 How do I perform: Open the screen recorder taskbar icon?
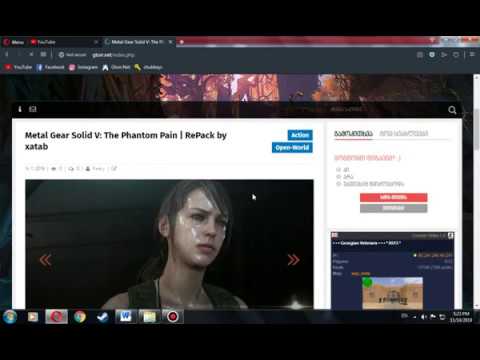(x=172, y=317)
